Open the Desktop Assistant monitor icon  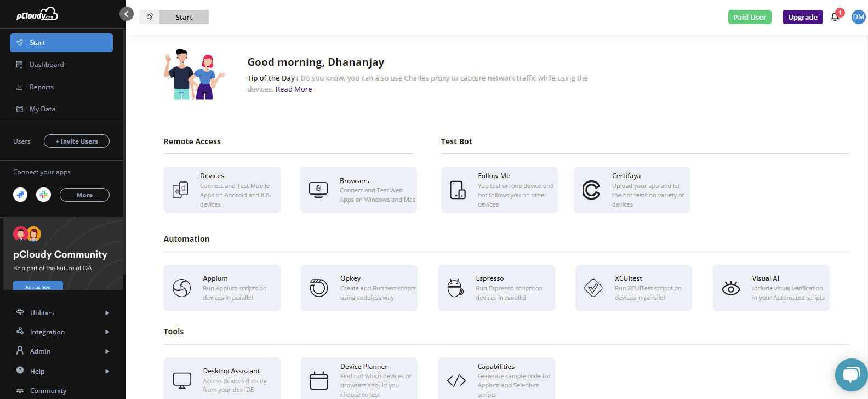pos(181,380)
